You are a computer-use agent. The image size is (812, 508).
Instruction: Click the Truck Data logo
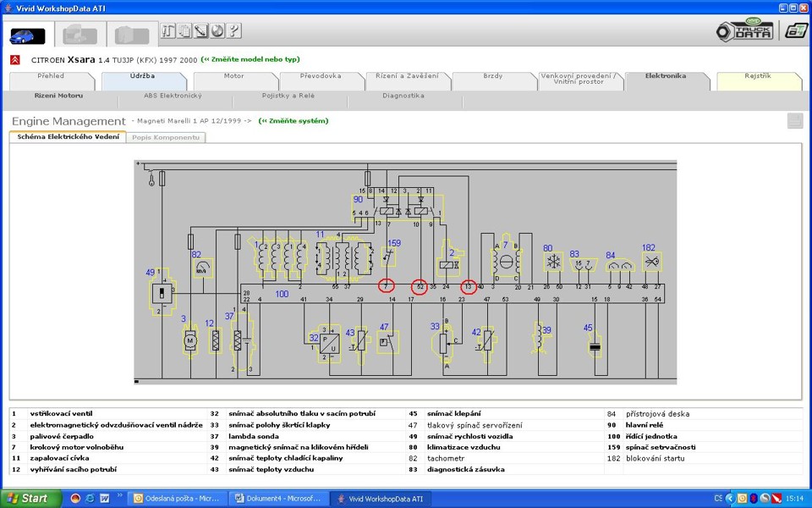(x=744, y=30)
